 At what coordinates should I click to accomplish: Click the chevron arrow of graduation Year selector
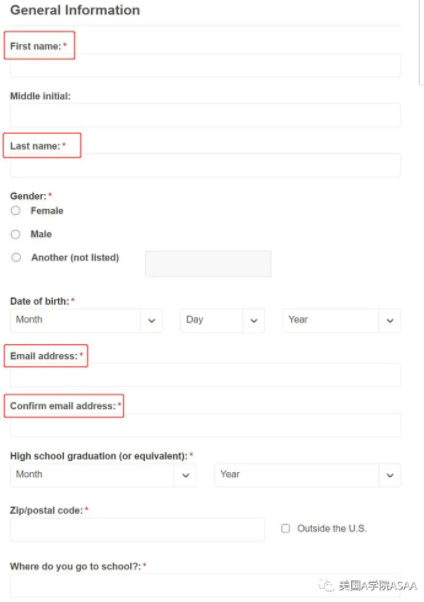click(390, 475)
